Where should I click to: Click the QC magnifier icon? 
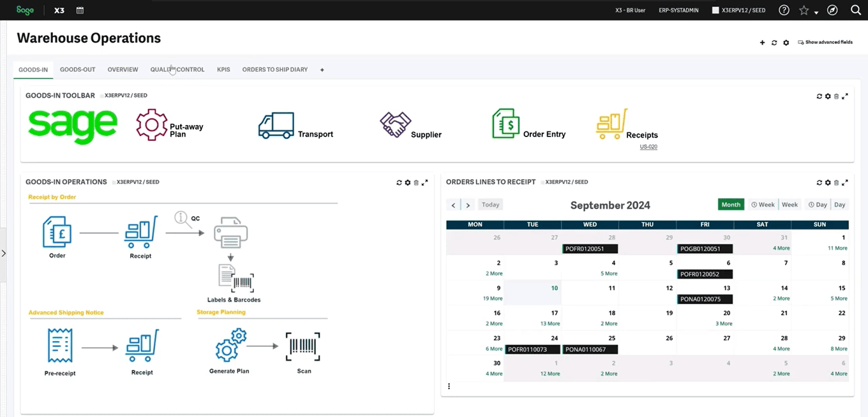pos(183,219)
